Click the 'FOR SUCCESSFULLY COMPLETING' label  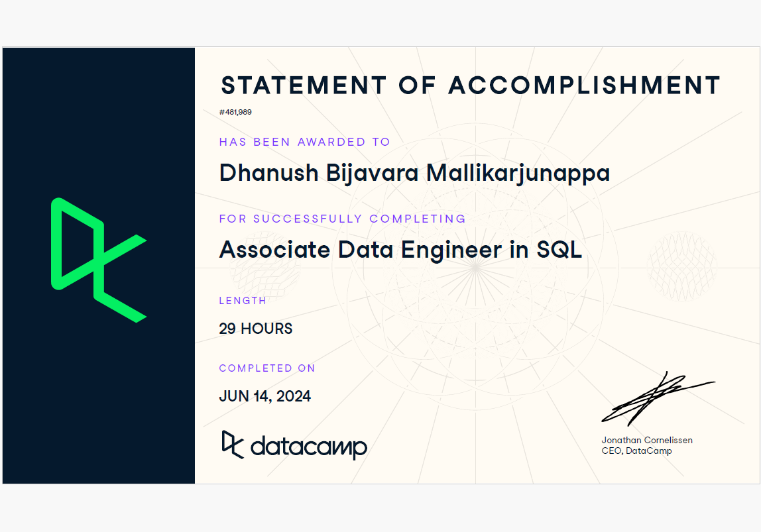[342, 219]
